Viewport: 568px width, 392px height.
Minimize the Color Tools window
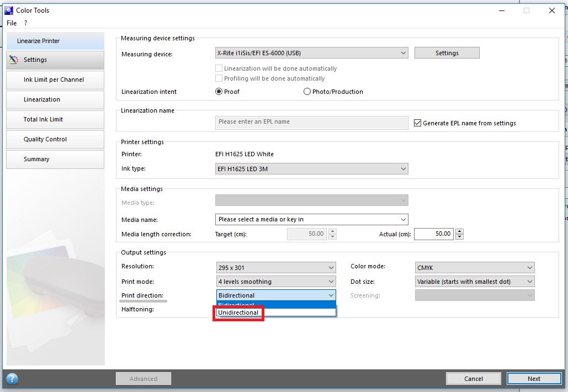(502, 10)
